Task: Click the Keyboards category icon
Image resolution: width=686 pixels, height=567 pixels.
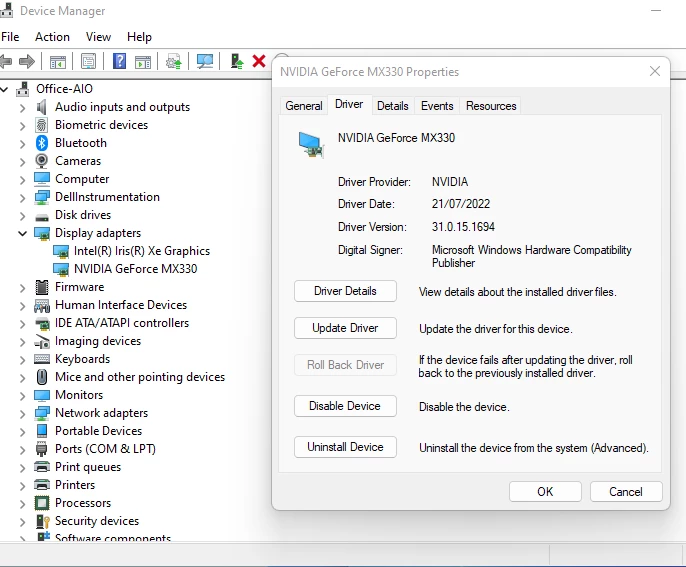Action: coord(42,359)
